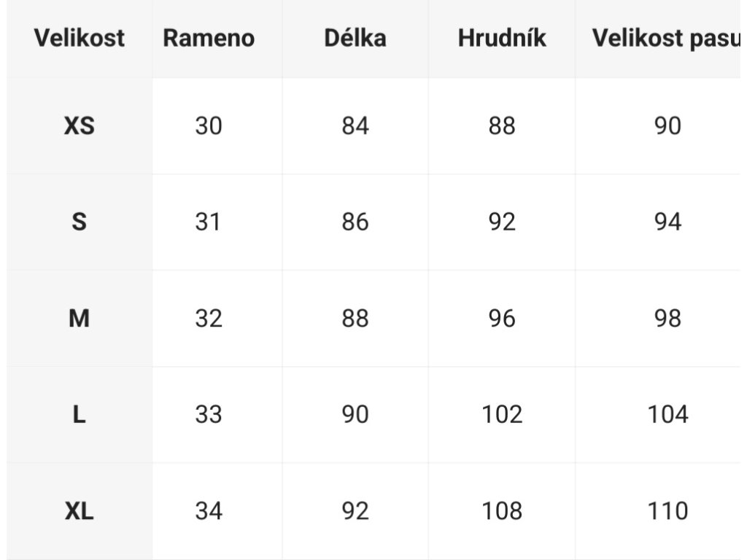Select the S size row label
The width and height of the screenshot is (747, 560).
(x=79, y=222)
